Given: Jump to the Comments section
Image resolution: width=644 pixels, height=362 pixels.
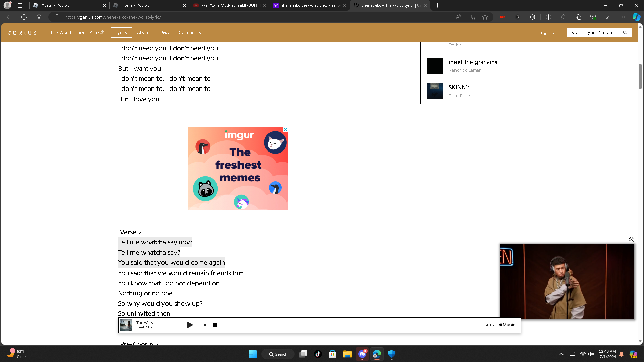Looking at the screenshot, I should 190,33.
